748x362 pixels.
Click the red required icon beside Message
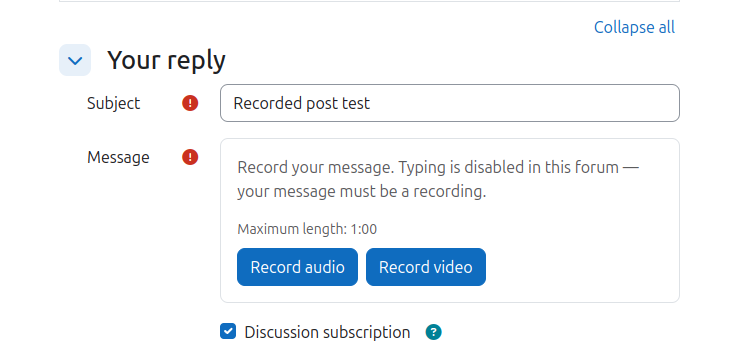pos(190,157)
